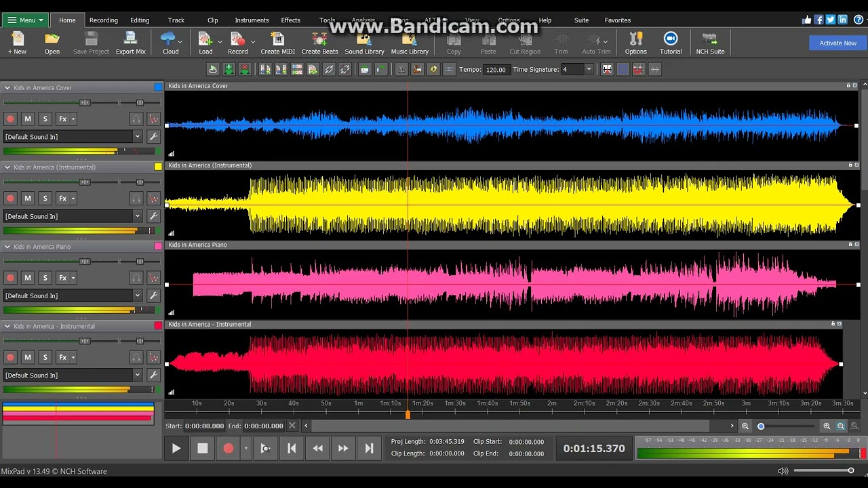This screenshot has width=868, height=488.
Task: Open the Sound Library
Action: point(364,43)
